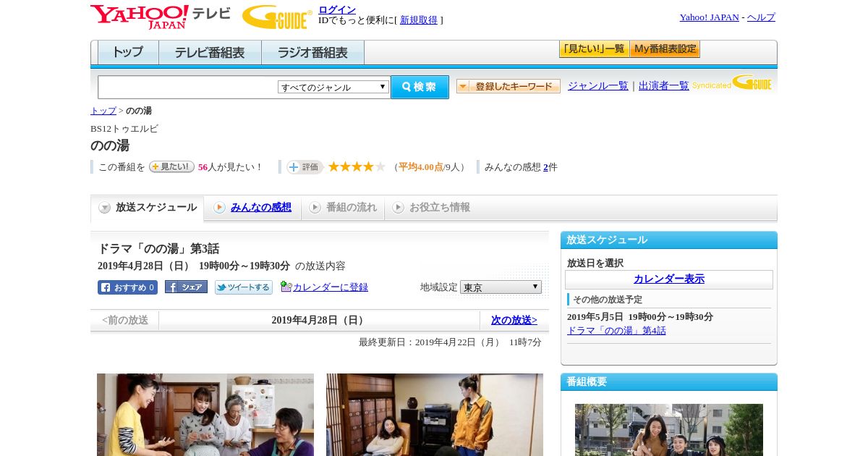
Task: Click the Syndicated G-GUIDE logo near search
Action: (732, 83)
